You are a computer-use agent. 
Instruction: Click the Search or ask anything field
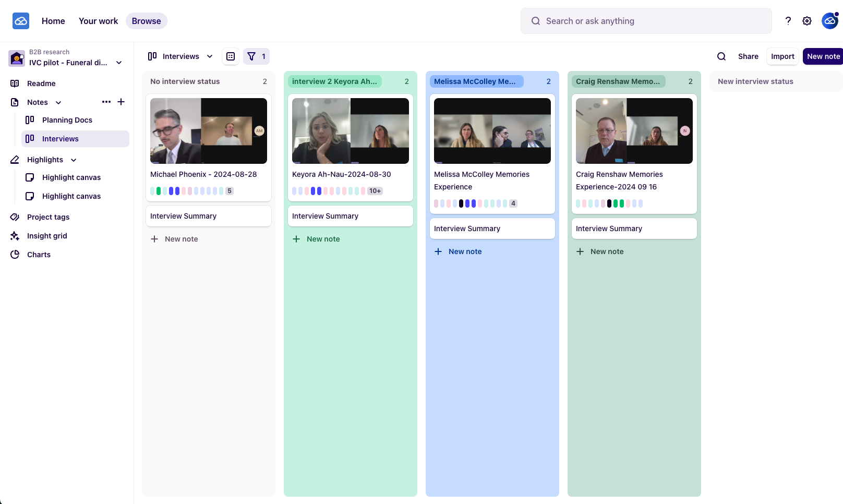tap(646, 21)
